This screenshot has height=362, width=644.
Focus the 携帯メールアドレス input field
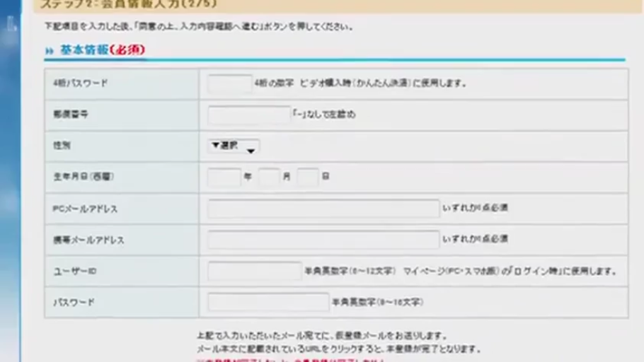323,240
